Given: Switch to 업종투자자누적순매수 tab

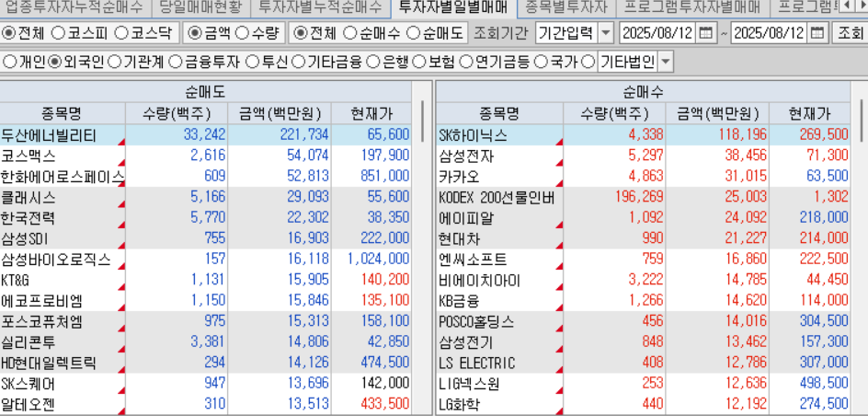Looking at the screenshot, I should click(74, 7).
